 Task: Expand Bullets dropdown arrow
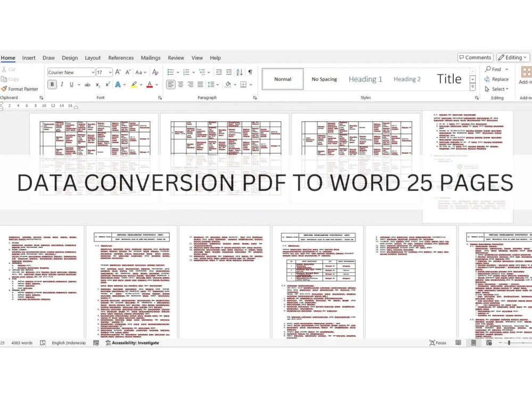coord(178,72)
